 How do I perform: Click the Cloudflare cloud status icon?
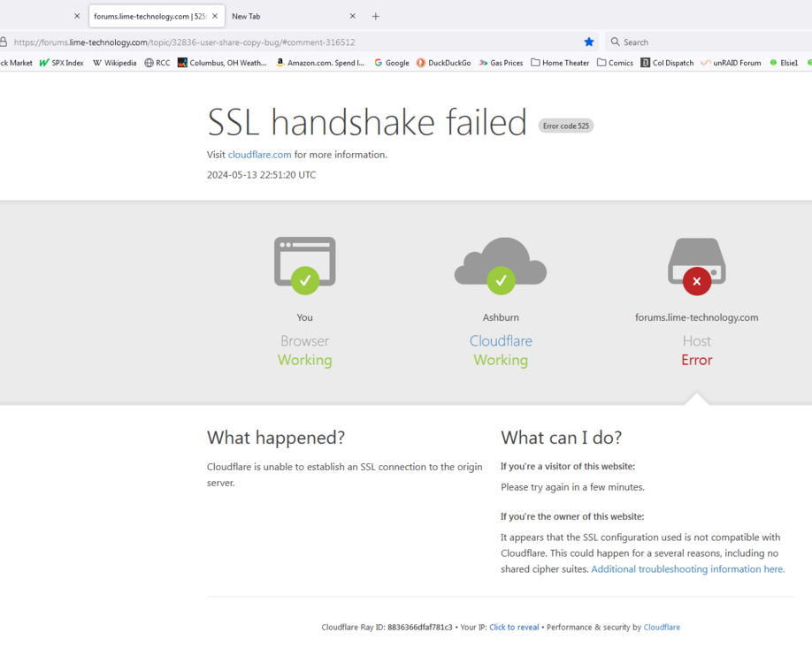(501, 266)
